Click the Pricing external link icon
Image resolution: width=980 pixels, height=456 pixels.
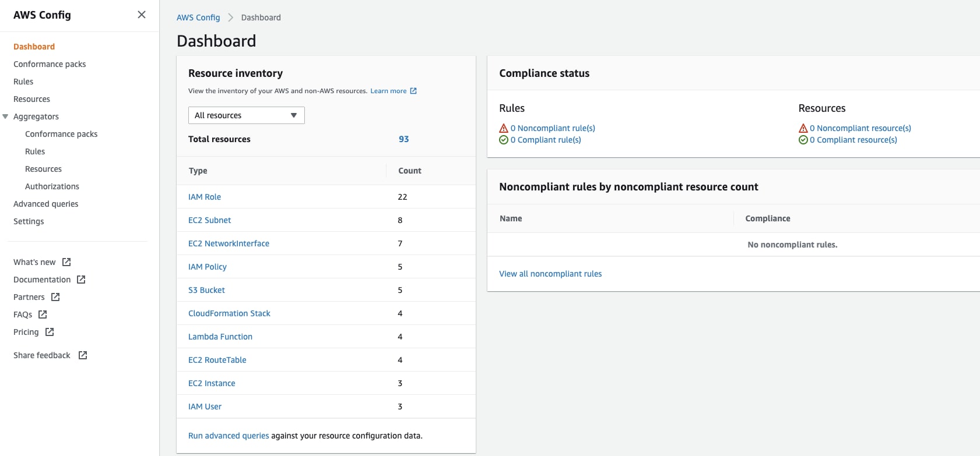50,332
